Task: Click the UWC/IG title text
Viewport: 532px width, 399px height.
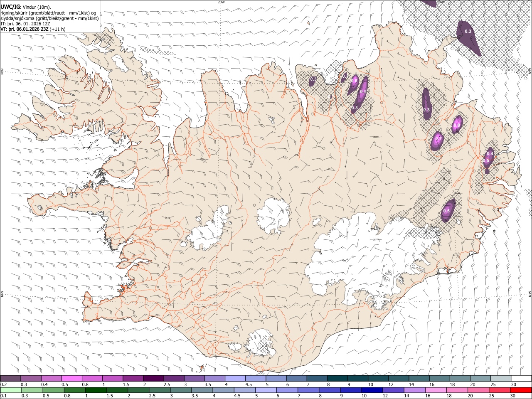Action: click(10, 7)
